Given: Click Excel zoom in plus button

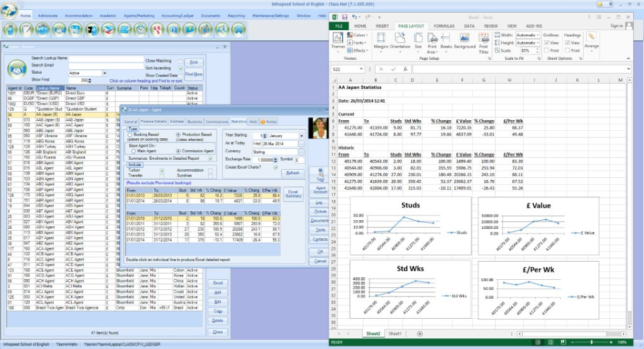Looking at the screenshot, I should click(610, 342).
